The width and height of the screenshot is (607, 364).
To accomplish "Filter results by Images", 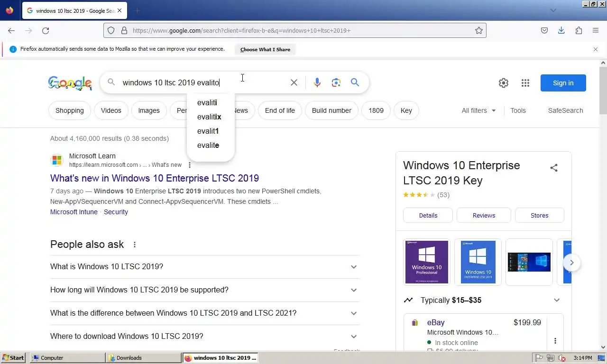I will (x=149, y=110).
